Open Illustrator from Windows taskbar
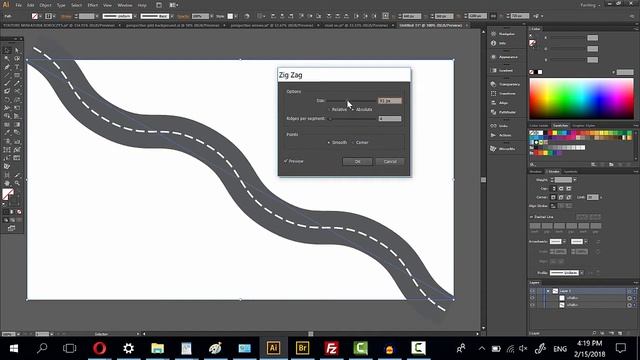This screenshot has height=360, width=640. click(x=273, y=348)
